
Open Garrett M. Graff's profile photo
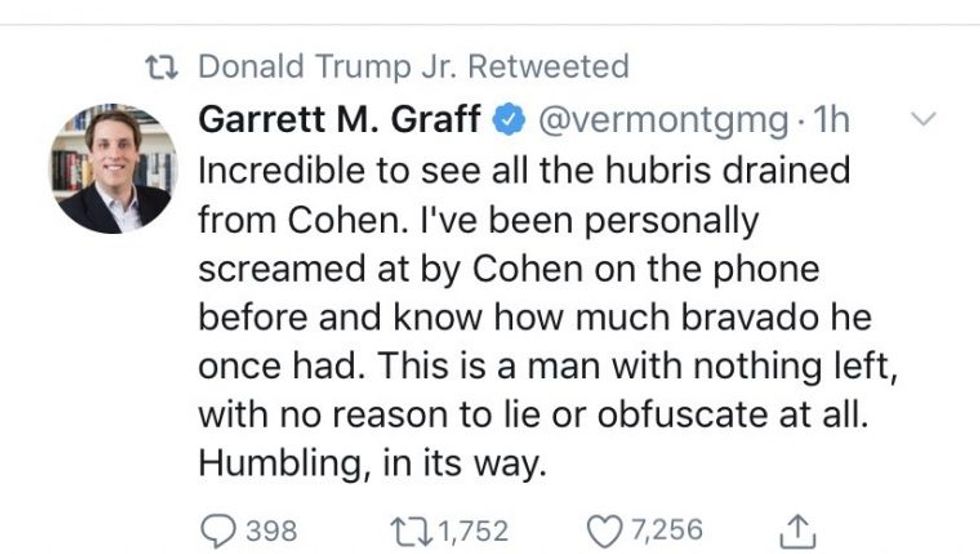[113, 166]
